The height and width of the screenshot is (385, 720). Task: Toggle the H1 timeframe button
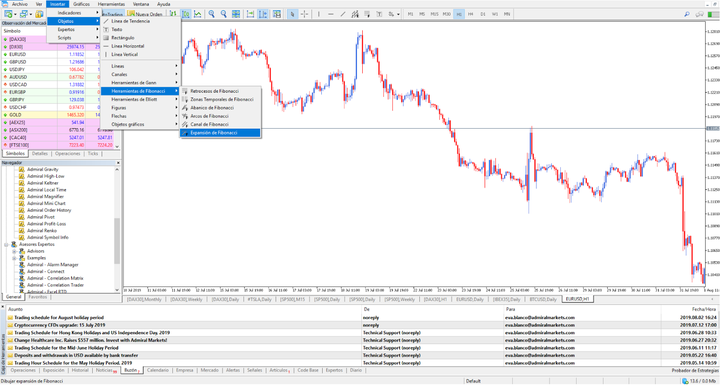coord(459,14)
